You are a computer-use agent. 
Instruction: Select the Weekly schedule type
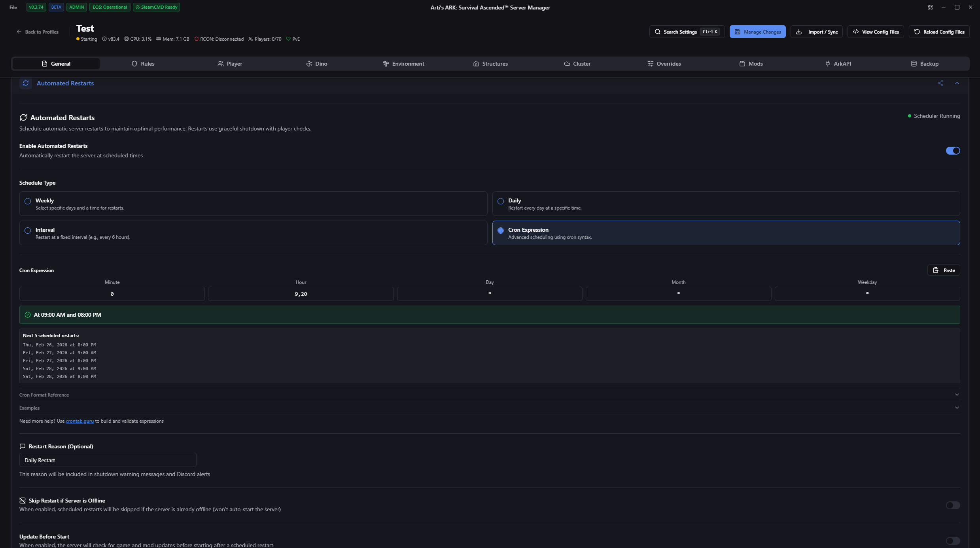click(x=28, y=201)
